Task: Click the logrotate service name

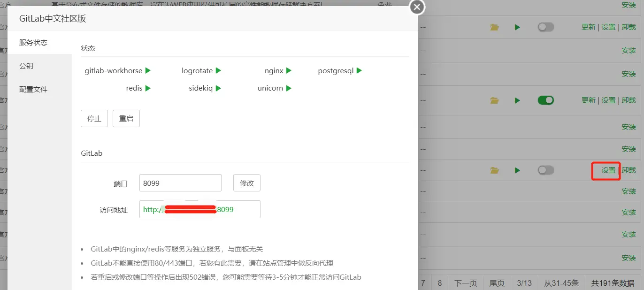Action: (x=197, y=71)
